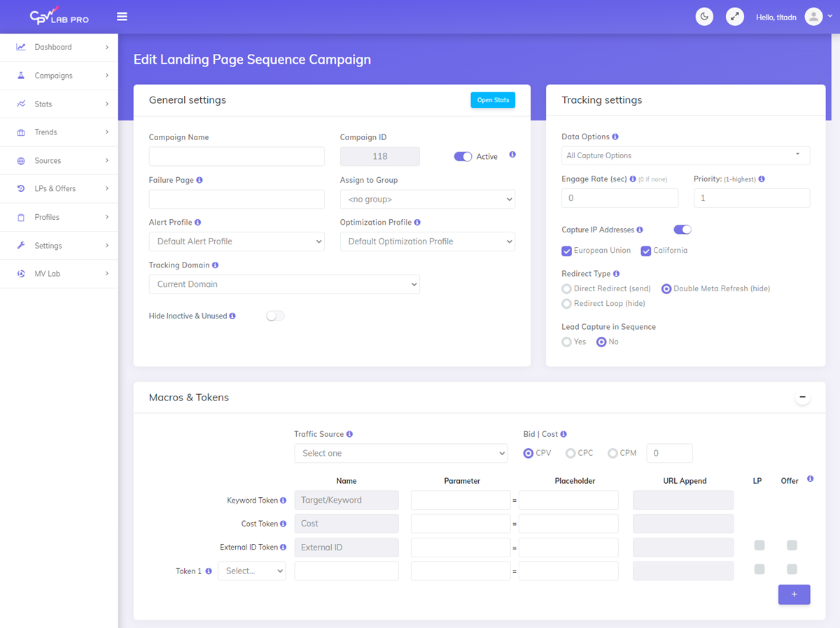Open the Token 1 Select dropdown
Screen dimensions: 840x628
252,571
